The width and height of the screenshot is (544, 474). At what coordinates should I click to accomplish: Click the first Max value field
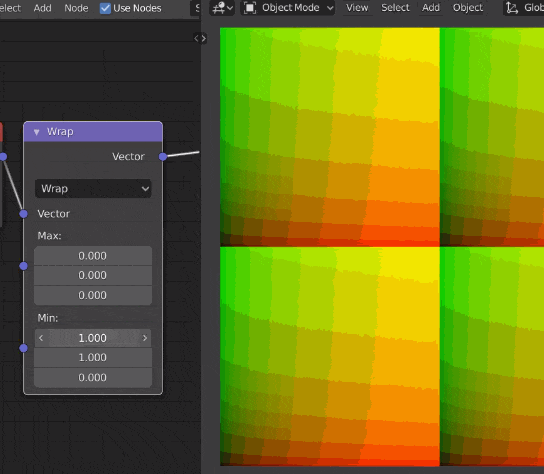pyautogui.click(x=93, y=256)
